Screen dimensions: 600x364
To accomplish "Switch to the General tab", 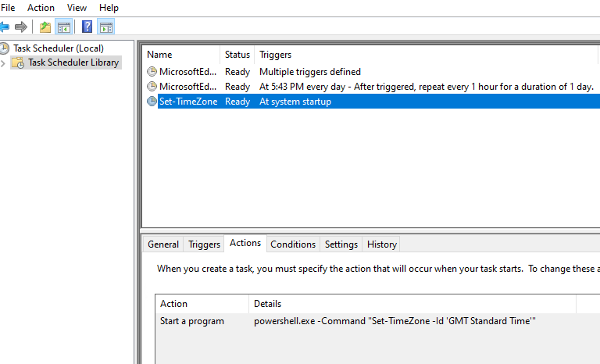I will [x=163, y=244].
